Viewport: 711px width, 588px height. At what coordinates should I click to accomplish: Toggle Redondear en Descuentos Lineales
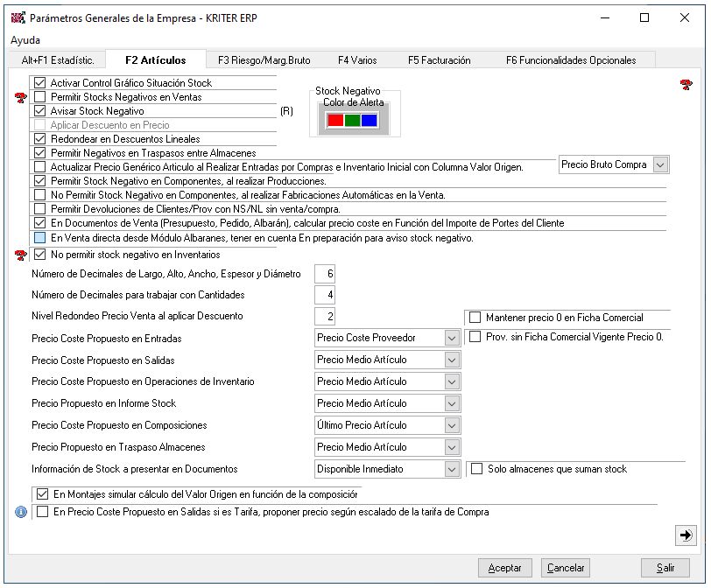[x=40, y=139]
